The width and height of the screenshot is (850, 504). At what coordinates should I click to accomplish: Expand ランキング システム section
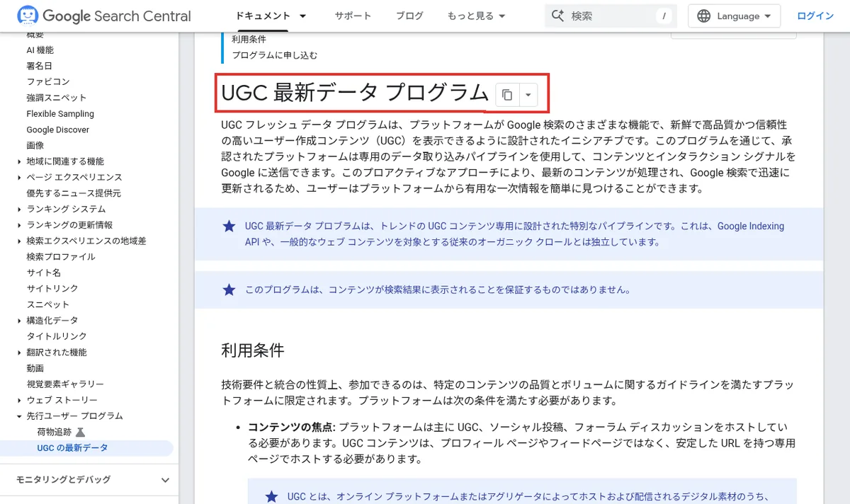tap(19, 209)
